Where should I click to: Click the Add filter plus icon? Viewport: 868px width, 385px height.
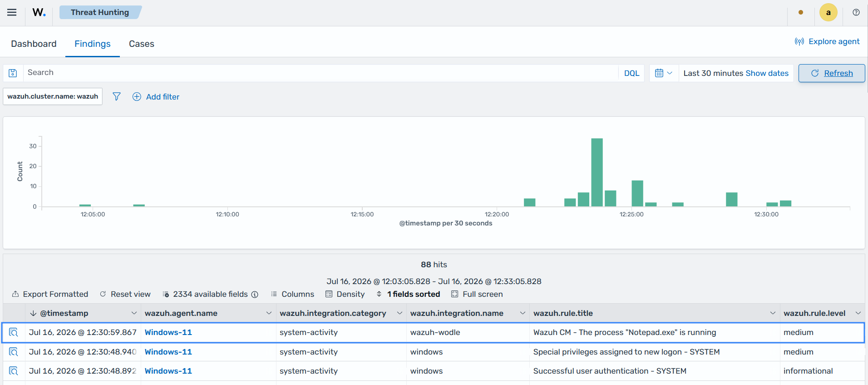[137, 96]
